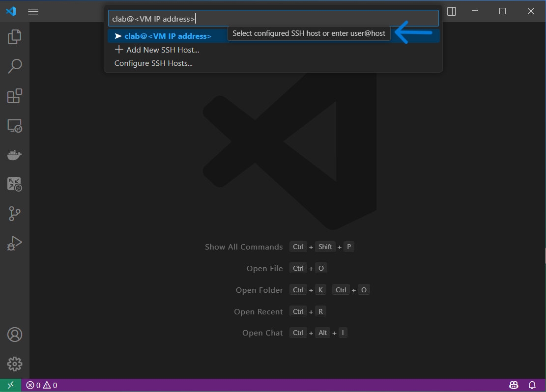
Task: Open Remote Explorer in activity bar
Action: point(15,125)
